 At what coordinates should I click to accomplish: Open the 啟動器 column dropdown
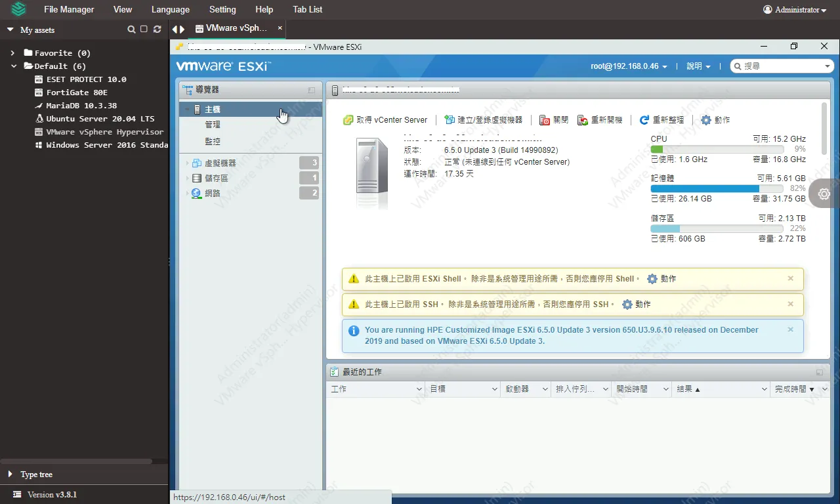point(545,389)
